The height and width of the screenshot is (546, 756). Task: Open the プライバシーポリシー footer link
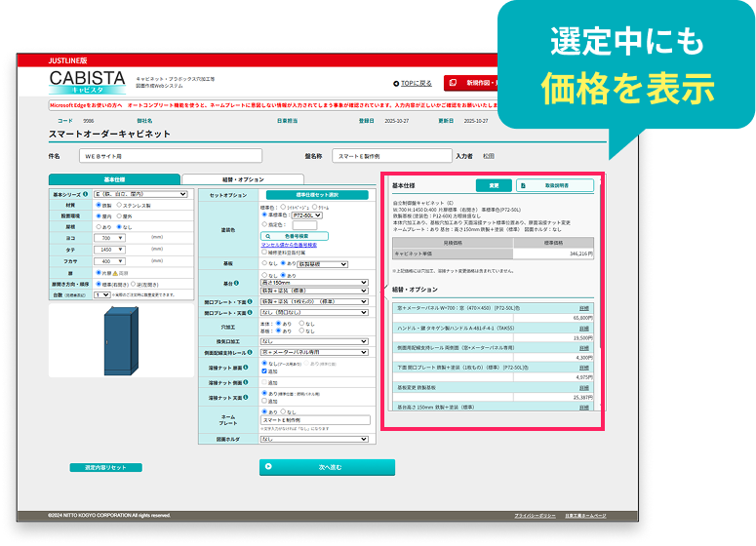[x=535, y=516]
